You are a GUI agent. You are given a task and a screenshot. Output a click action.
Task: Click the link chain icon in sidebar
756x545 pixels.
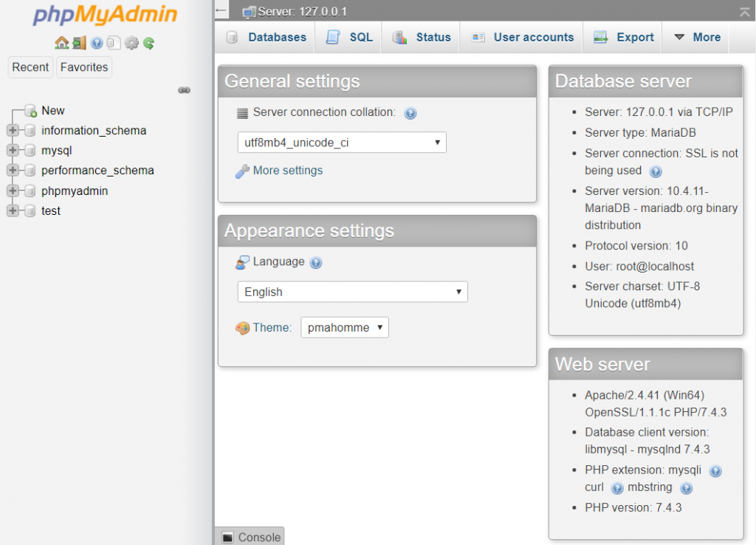click(x=184, y=90)
